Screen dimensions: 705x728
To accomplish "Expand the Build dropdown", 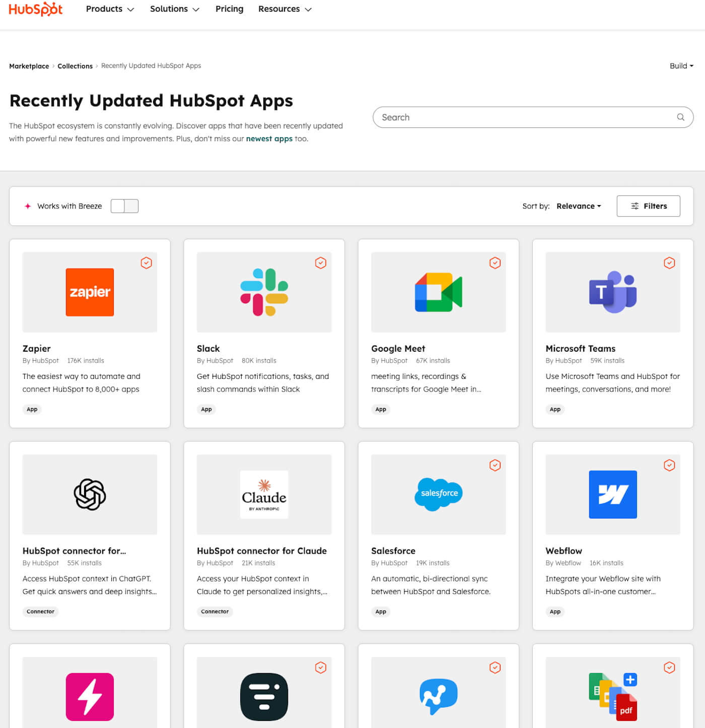I will tap(681, 66).
